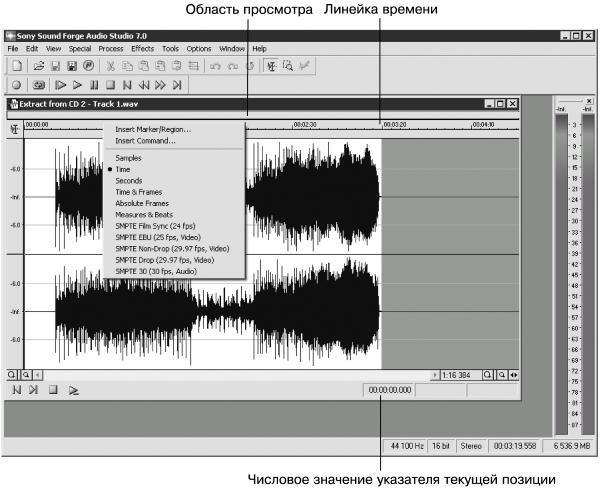This screenshot has width=600, height=489.
Task: Click the Repeat icon after the Redo arrow
Action: click(249, 66)
